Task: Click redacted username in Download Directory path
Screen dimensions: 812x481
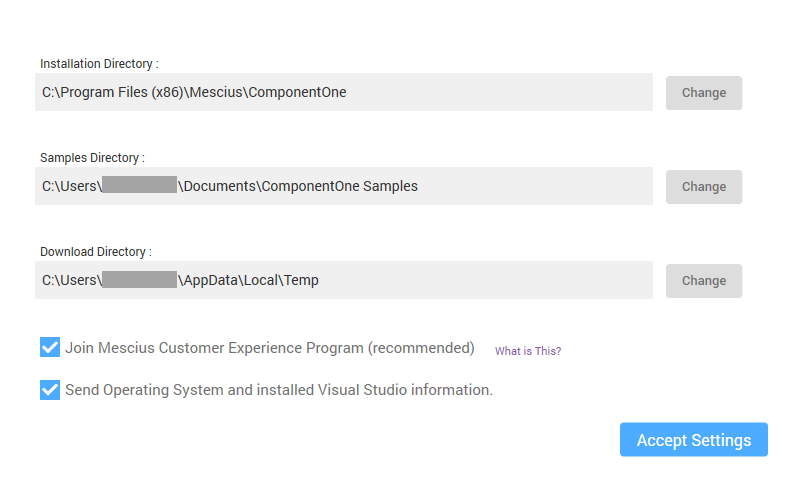Action: tap(139, 280)
